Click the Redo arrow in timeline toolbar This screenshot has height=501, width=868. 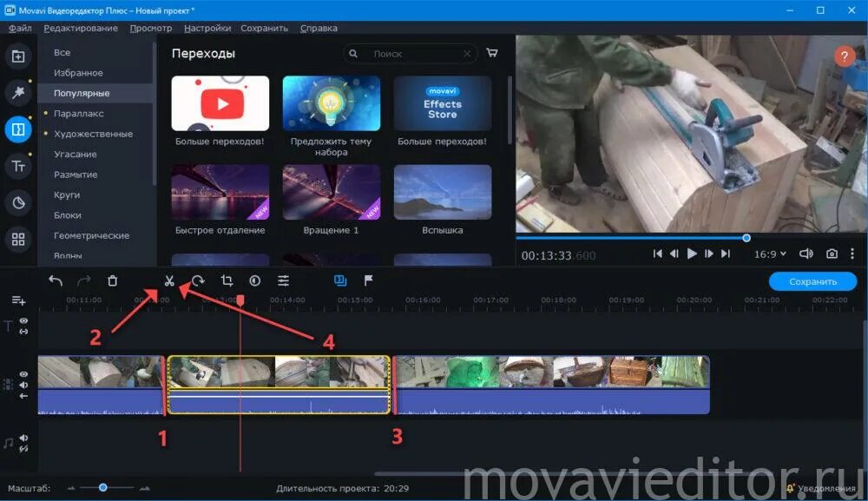point(83,280)
